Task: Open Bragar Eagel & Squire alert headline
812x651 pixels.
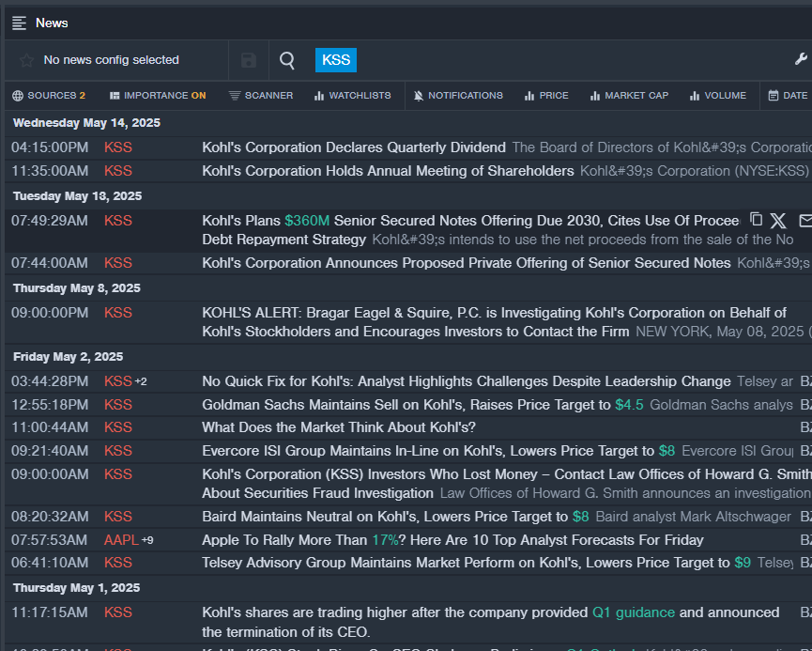Action: (494, 322)
